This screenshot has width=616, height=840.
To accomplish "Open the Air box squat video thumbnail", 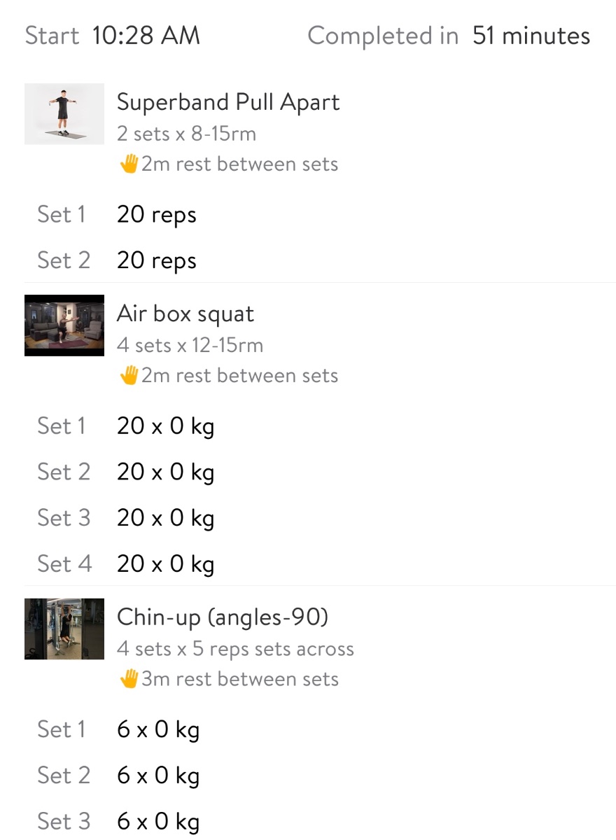I will (64, 325).
